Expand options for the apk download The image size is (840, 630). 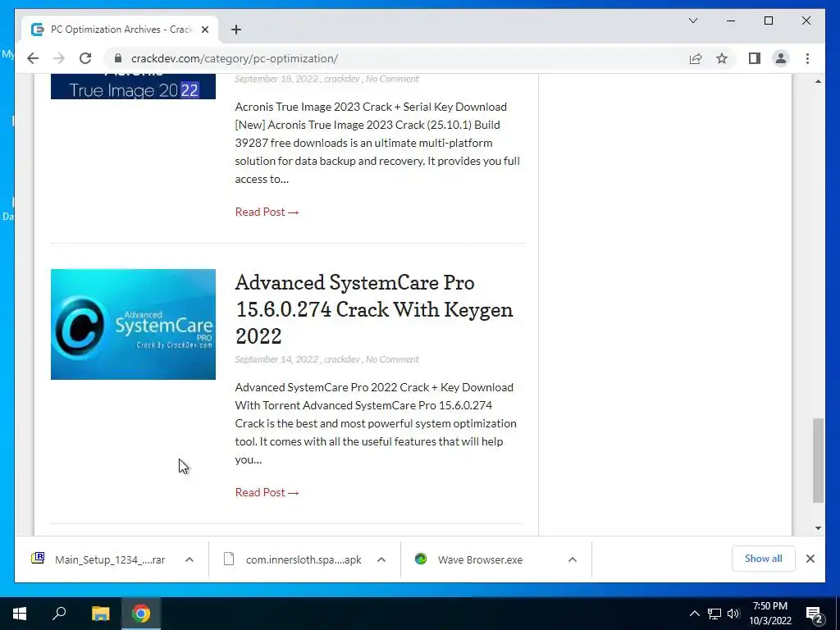point(381,559)
